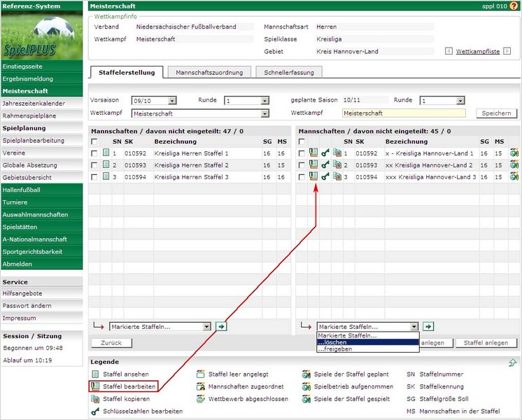Open the Vorsaison 09/10 dropdown

point(172,101)
